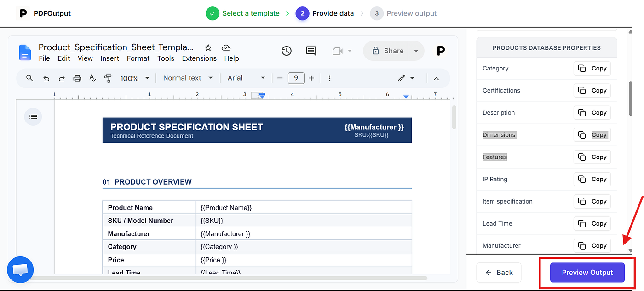Click the {{Category }} placeholder cell

[304, 247]
